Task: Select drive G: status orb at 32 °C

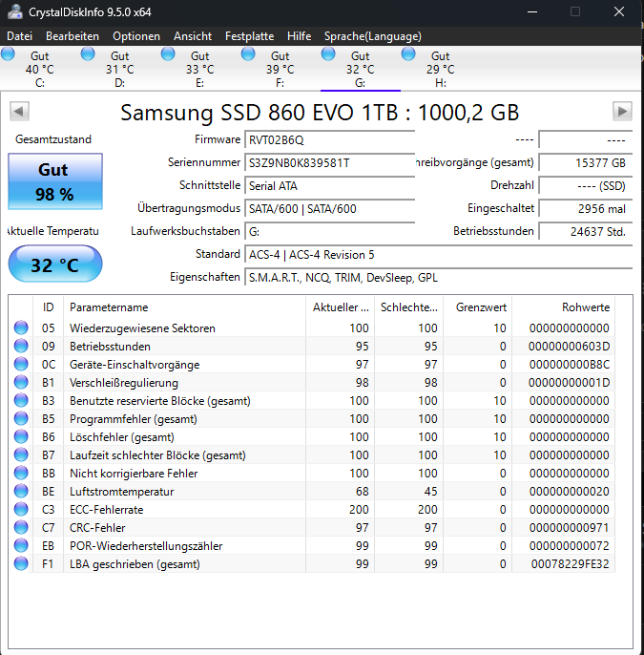Action: click(x=328, y=54)
